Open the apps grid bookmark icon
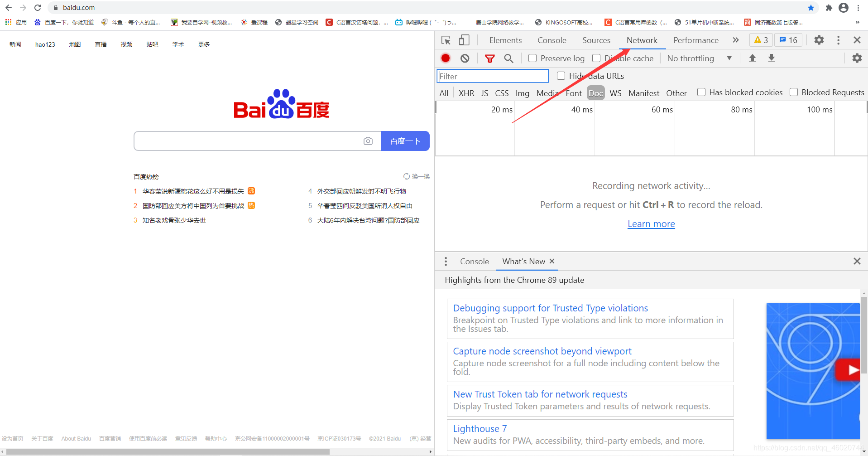 pyautogui.click(x=8, y=22)
